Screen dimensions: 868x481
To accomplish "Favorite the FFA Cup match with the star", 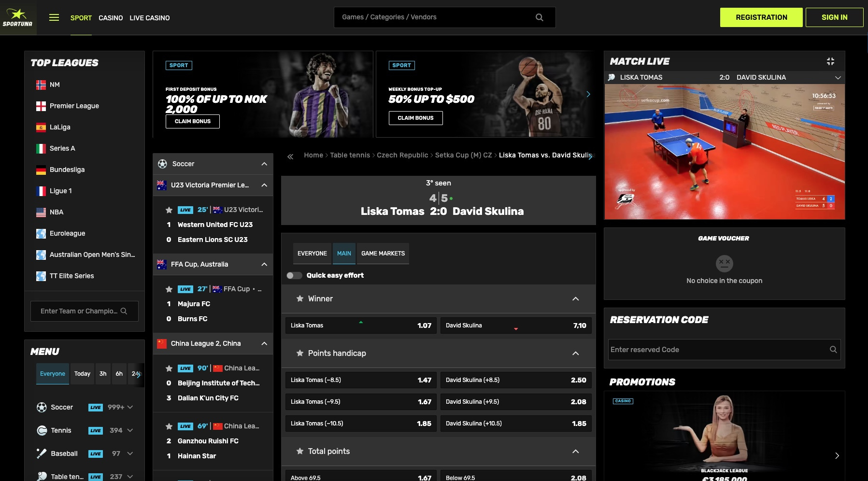I will point(169,289).
